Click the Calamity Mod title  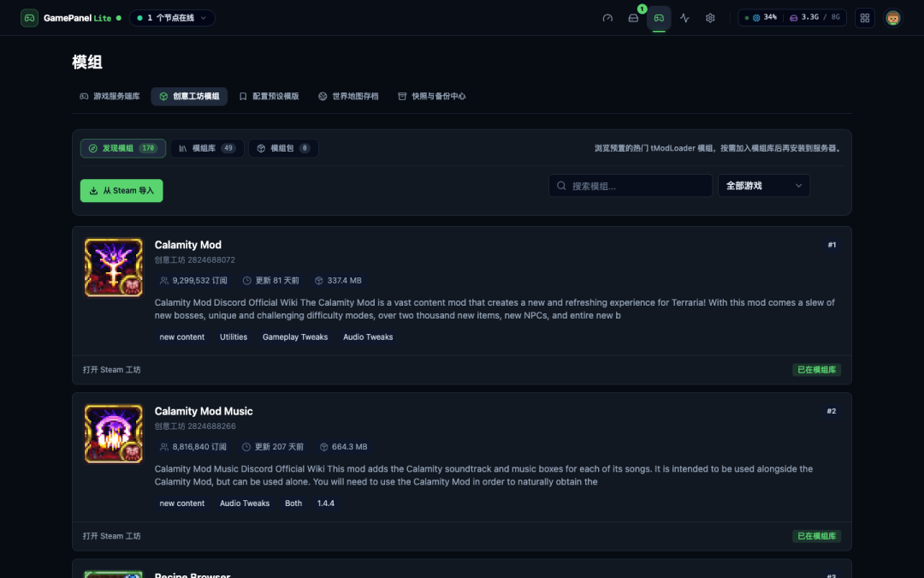188,245
